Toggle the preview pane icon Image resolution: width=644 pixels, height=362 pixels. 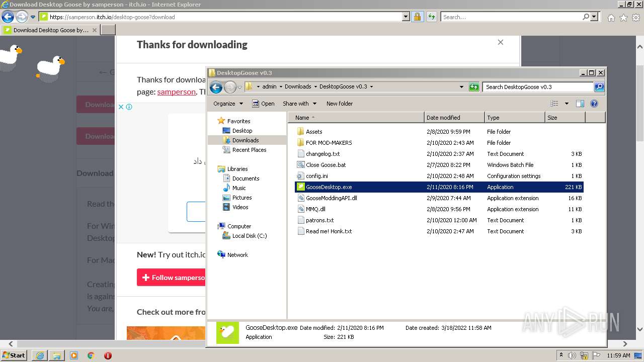[x=580, y=104]
